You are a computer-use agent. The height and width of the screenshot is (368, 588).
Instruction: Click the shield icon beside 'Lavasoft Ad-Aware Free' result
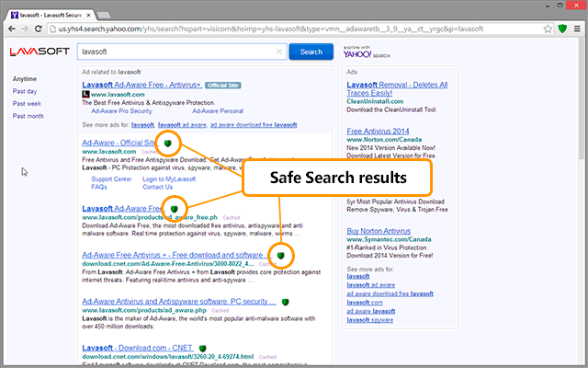(174, 209)
